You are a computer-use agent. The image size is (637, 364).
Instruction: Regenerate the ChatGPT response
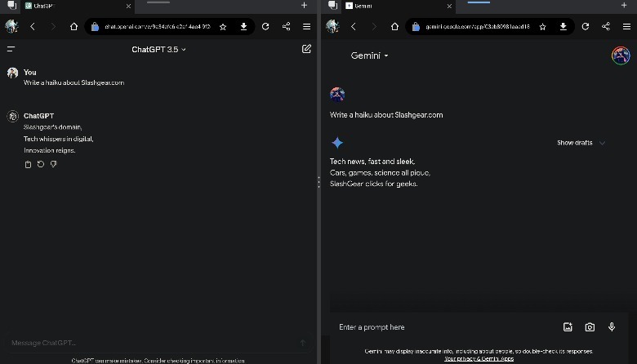point(41,165)
